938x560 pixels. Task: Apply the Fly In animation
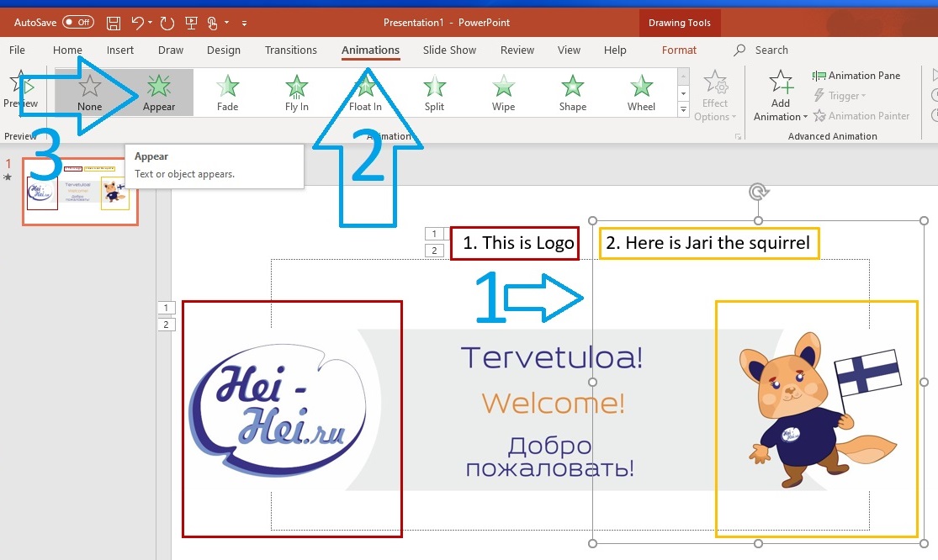coord(297,92)
